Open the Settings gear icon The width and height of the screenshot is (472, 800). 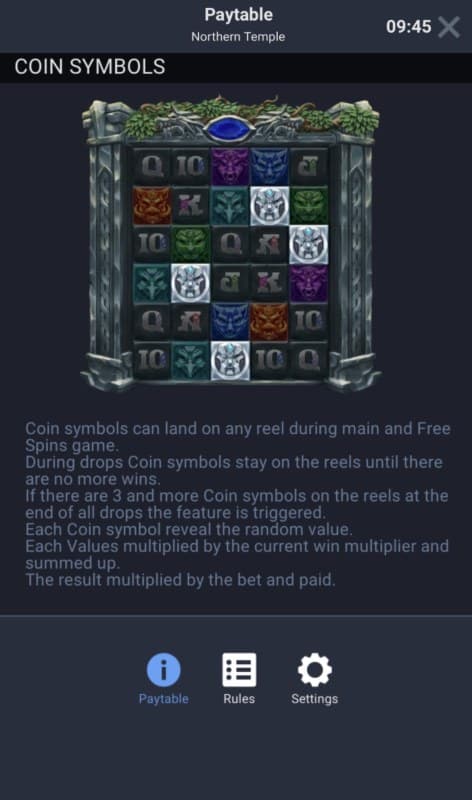(314, 669)
